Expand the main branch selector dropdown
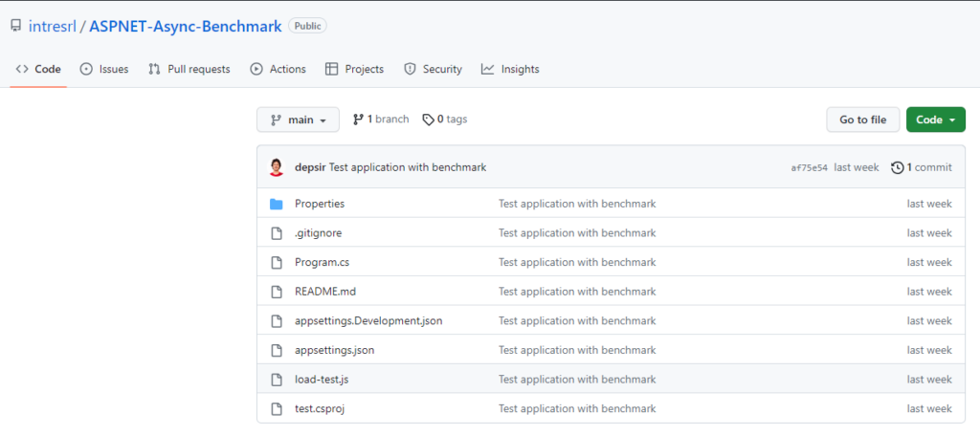This screenshot has width=980, height=436. [x=299, y=120]
